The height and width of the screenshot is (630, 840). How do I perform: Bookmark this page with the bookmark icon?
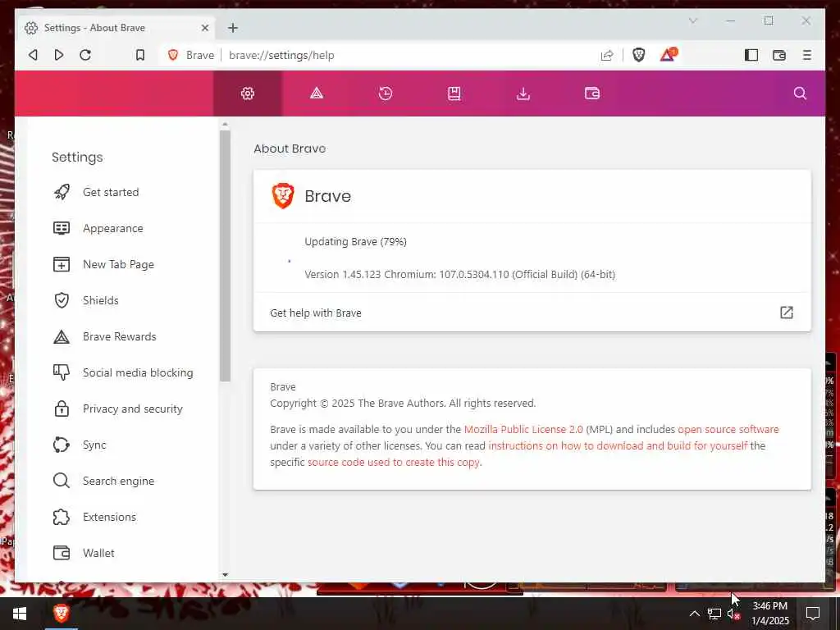tap(139, 55)
